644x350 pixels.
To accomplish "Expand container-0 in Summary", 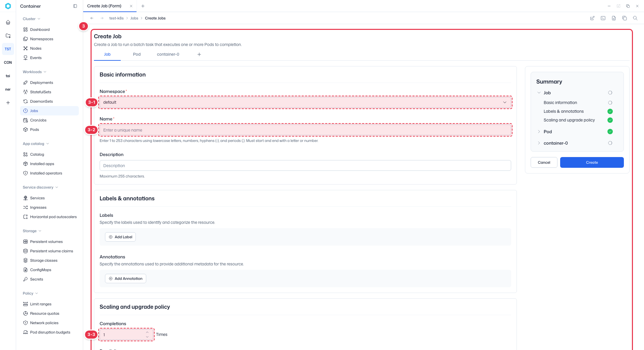I will (539, 143).
